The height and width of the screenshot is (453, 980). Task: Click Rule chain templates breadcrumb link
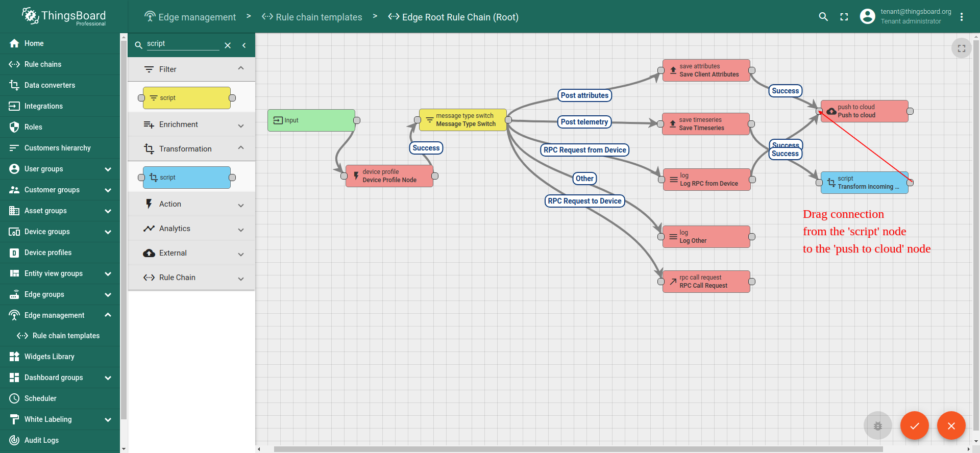point(312,17)
